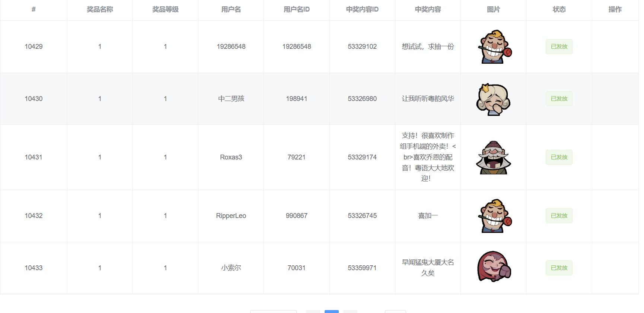Click the comment 早闻猛鬼大厦大名久矣
The height and width of the screenshot is (313, 644).
[x=428, y=268]
